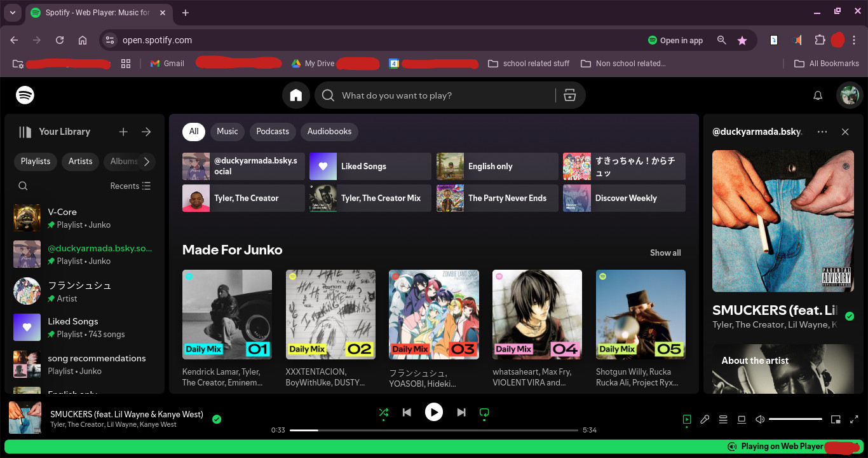The width and height of the screenshot is (868, 458).
Task: Open in app from the address bar
Action: (675, 40)
